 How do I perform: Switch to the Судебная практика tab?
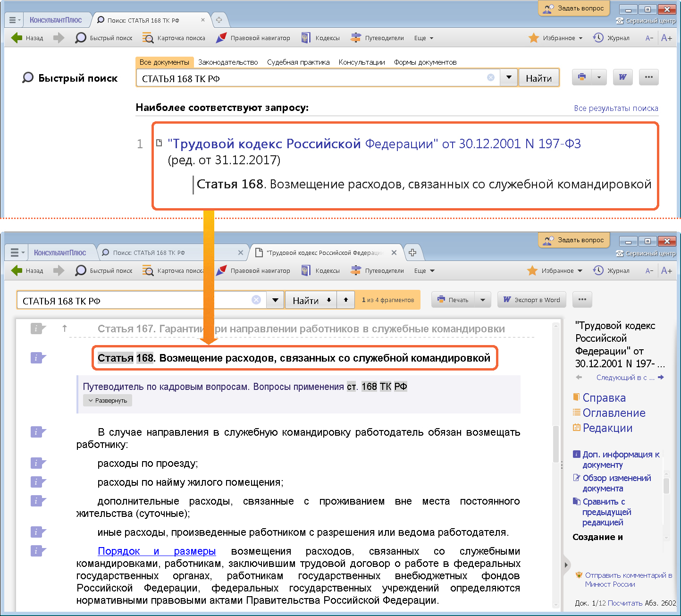(298, 62)
